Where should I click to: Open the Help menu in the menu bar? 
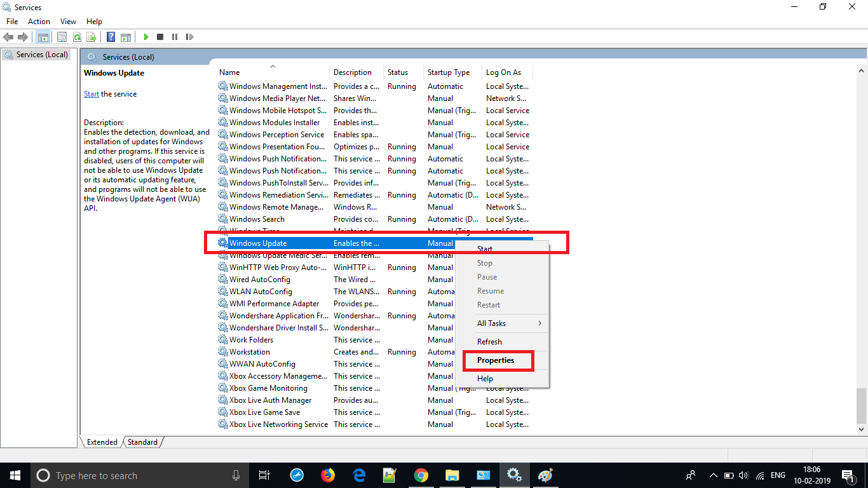[94, 22]
